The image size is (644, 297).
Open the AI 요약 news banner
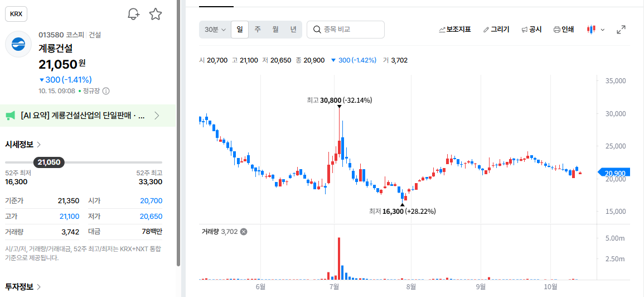coord(88,116)
